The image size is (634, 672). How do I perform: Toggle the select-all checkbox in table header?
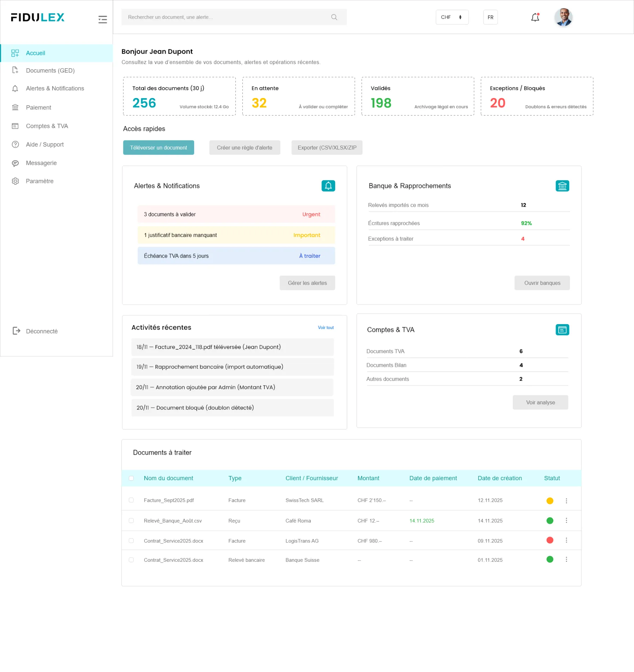(x=131, y=478)
